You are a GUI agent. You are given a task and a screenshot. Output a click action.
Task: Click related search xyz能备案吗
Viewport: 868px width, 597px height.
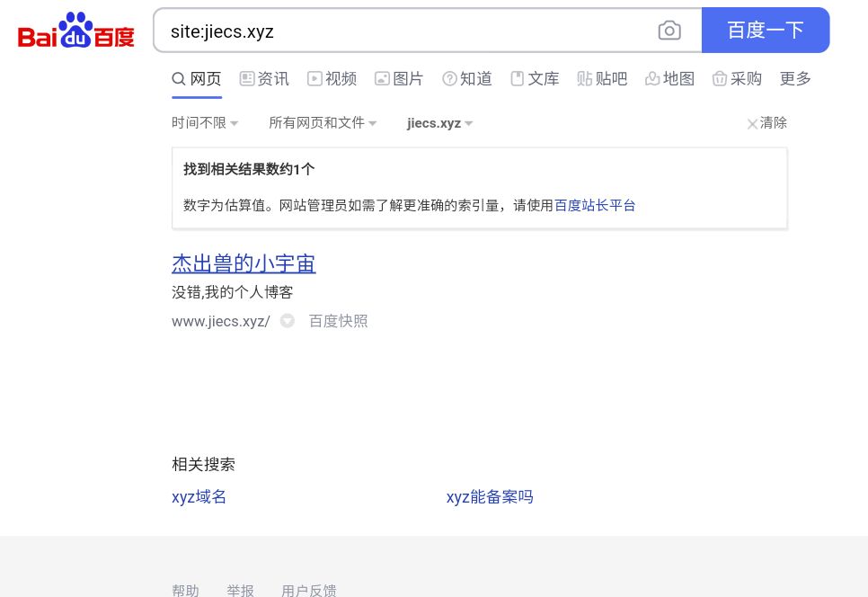pyautogui.click(x=490, y=497)
